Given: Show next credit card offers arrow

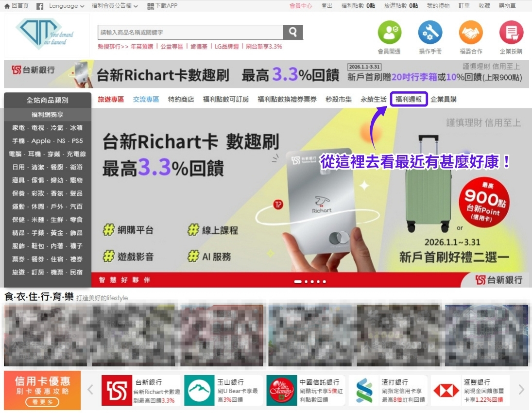Looking at the screenshot, I should click(521, 390).
